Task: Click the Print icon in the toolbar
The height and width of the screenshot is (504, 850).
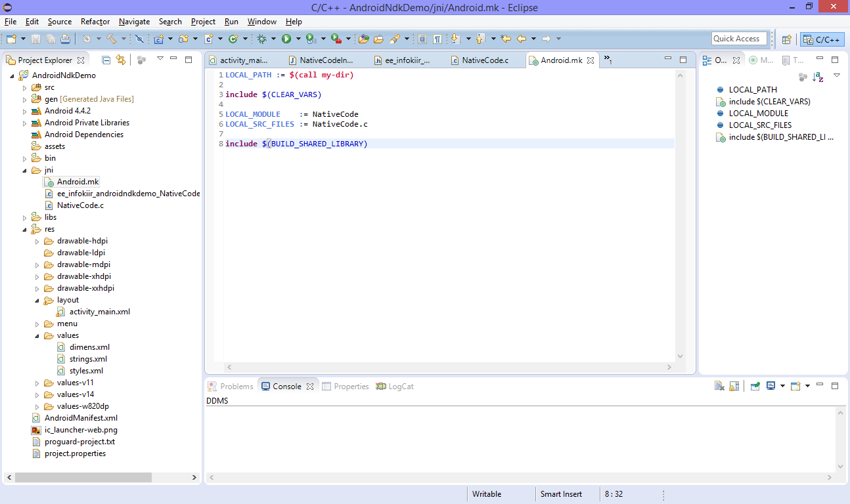Action: [x=66, y=39]
